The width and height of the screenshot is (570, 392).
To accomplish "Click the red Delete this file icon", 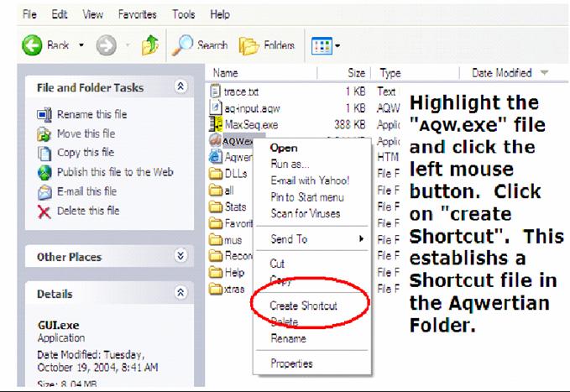I will click(x=45, y=211).
